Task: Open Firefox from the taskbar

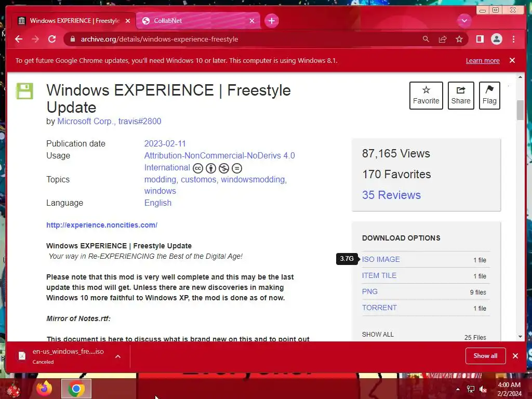Action: point(44,389)
